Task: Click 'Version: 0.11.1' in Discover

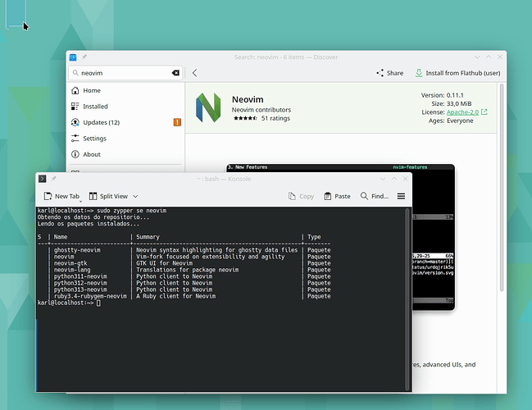Action: point(443,95)
